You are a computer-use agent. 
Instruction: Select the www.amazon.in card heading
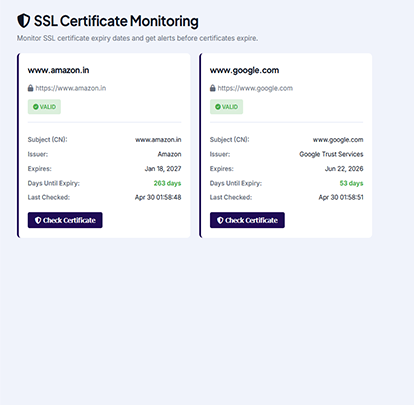[x=58, y=70]
